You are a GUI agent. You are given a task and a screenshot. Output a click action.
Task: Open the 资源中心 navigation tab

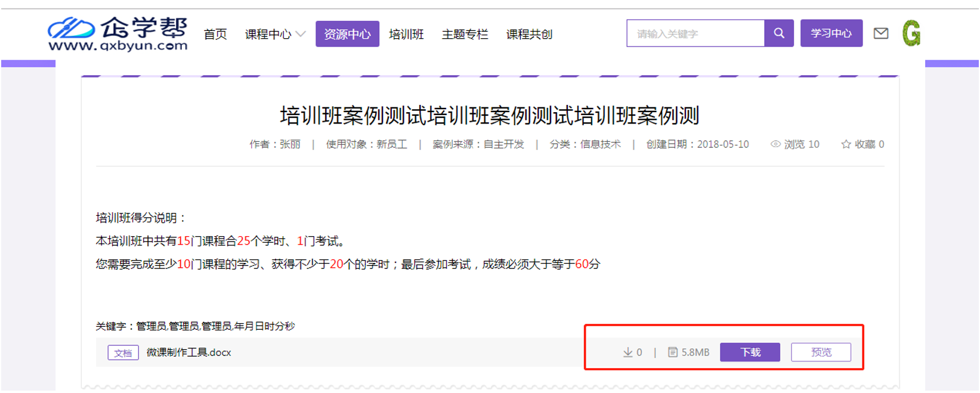click(347, 34)
